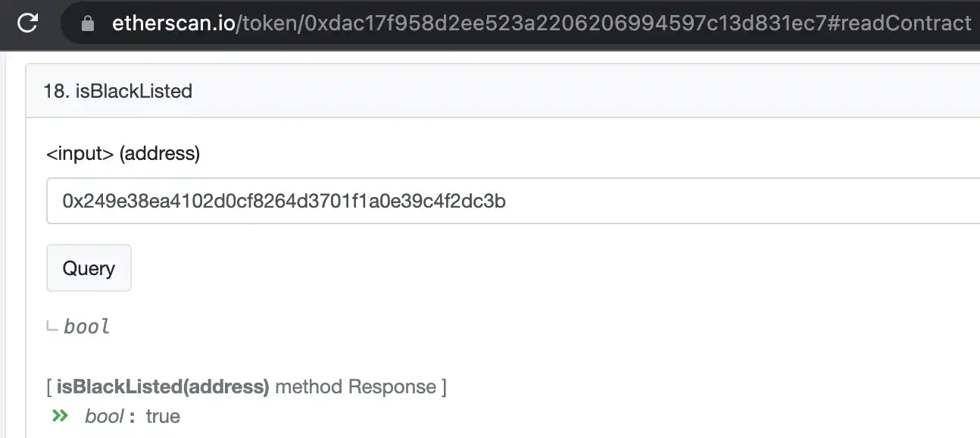Screen dimensions: 980x438
Task: Click the Query button
Action: 89,268
